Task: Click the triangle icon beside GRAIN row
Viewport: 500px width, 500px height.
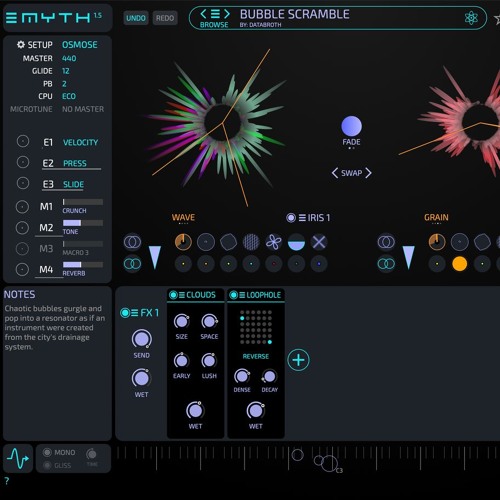Action: tap(408, 257)
